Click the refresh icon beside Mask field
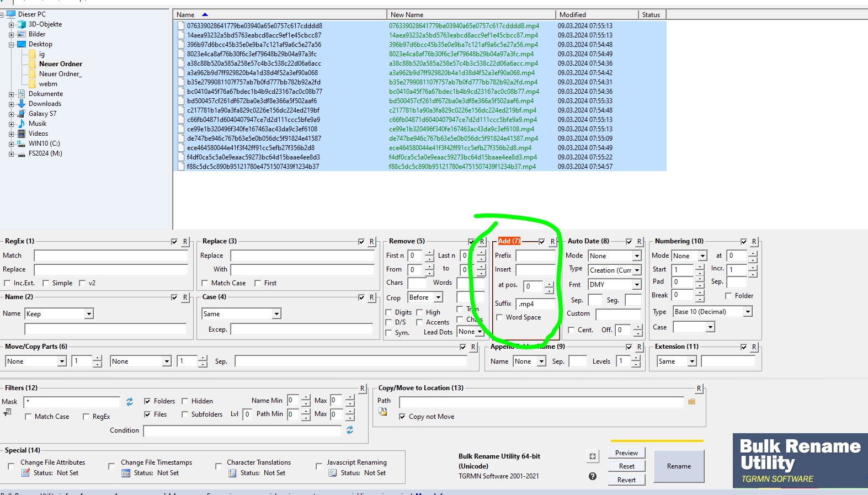Viewport: 868px width, 495px height. [x=130, y=402]
